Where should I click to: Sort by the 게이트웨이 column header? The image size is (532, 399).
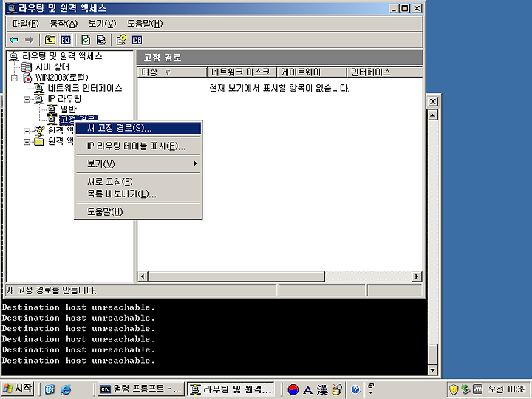(312, 72)
